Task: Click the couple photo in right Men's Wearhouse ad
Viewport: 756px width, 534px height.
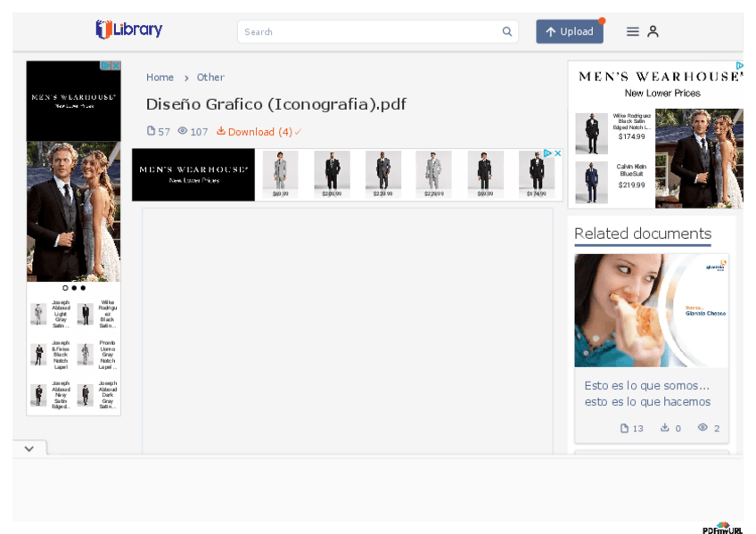Action: (x=699, y=158)
